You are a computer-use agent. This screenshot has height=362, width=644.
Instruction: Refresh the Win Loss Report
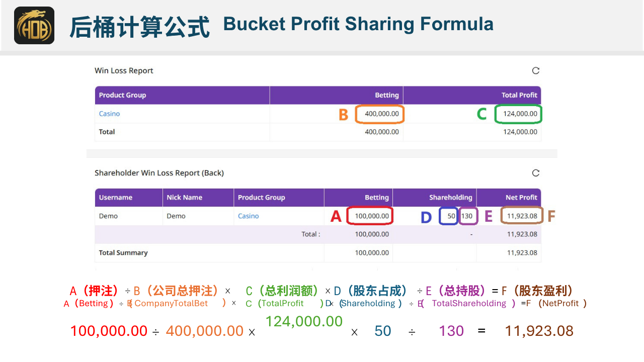tap(536, 71)
